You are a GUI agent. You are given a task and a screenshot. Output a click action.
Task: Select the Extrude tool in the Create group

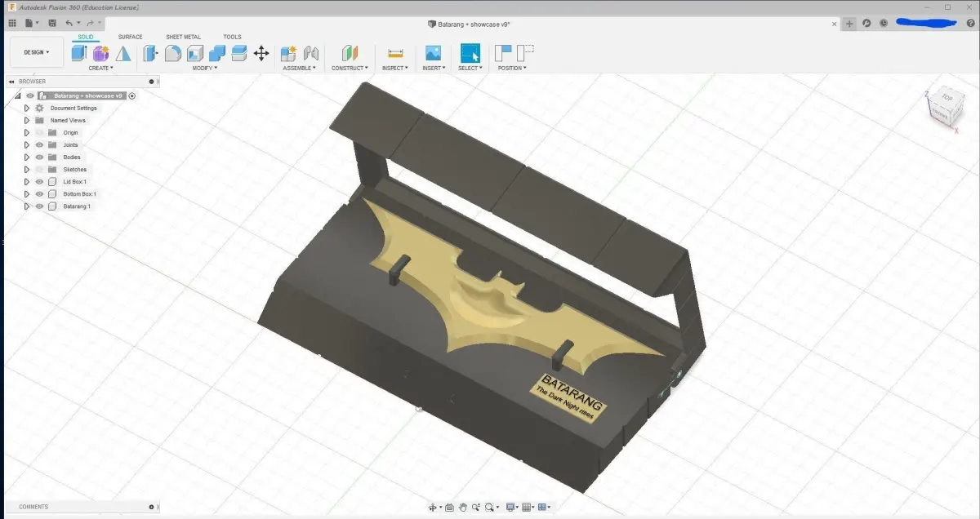(79, 53)
